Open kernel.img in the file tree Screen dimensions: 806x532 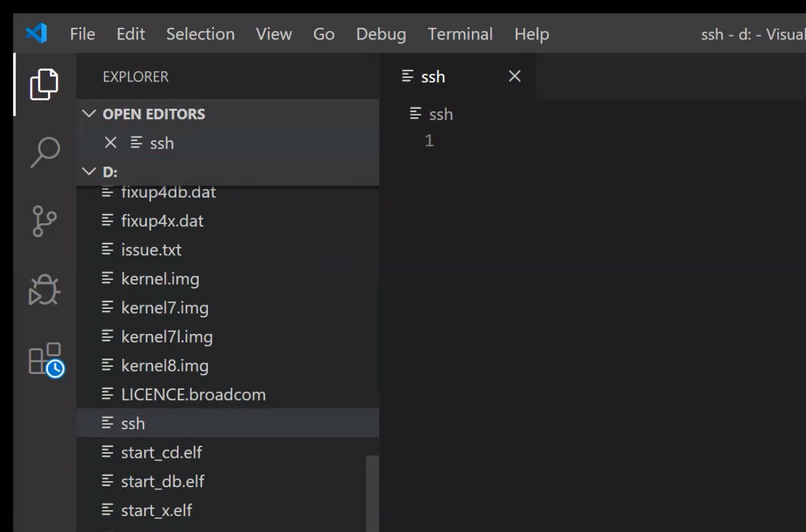(228, 279)
